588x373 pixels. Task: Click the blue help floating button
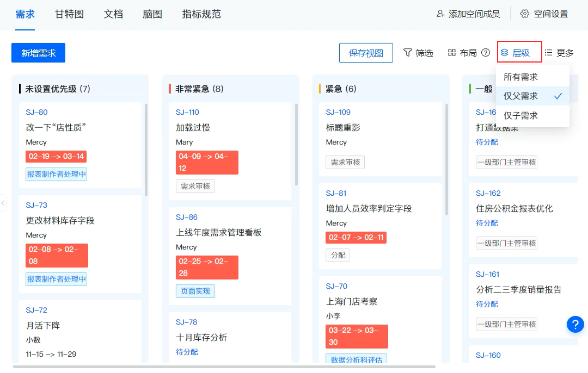pyautogui.click(x=575, y=324)
